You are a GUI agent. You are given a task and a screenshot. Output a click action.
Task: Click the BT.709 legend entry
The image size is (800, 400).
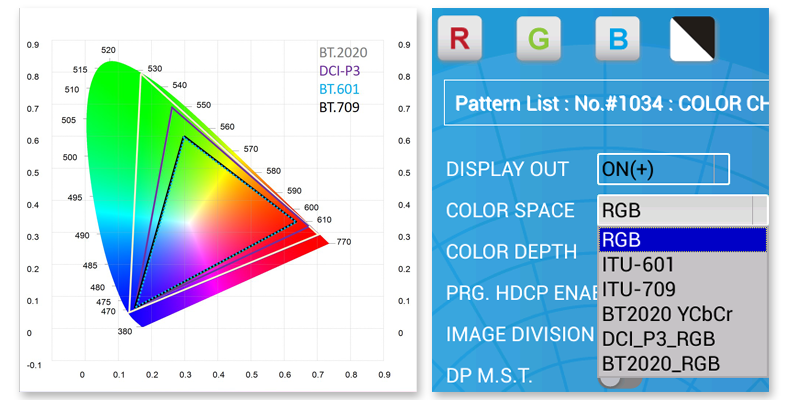(x=339, y=108)
